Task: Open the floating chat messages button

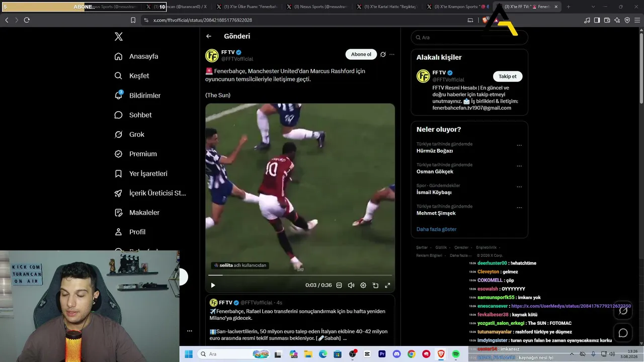Action: pos(623,333)
